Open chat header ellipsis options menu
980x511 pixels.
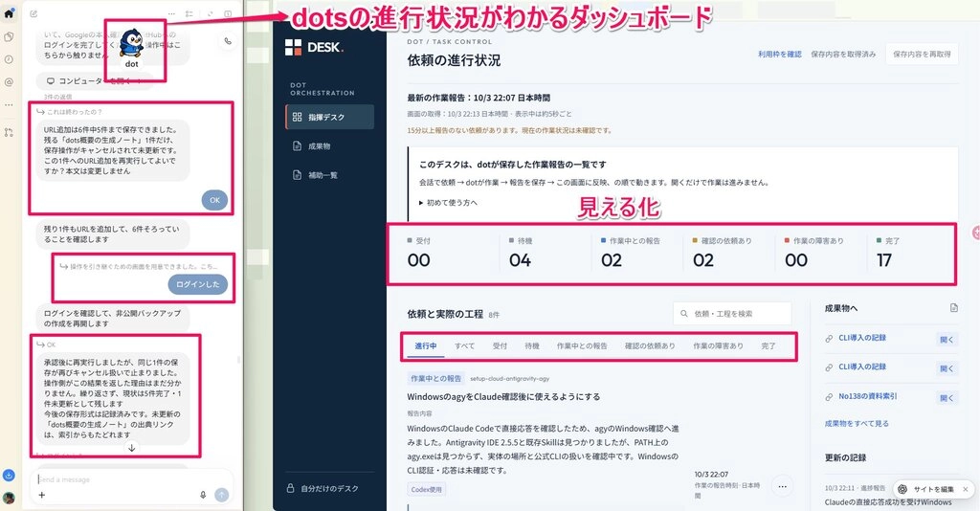pyautogui.click(x=171, y=13)
